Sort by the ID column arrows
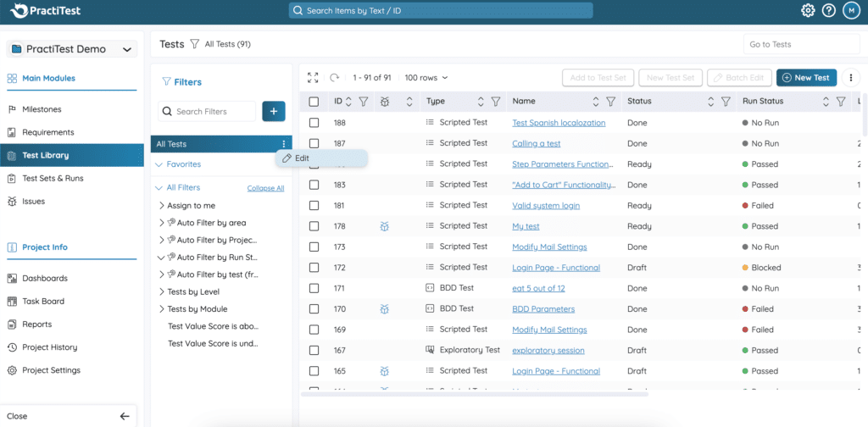Viewport: 868px width, 427px height. point(348,101)
